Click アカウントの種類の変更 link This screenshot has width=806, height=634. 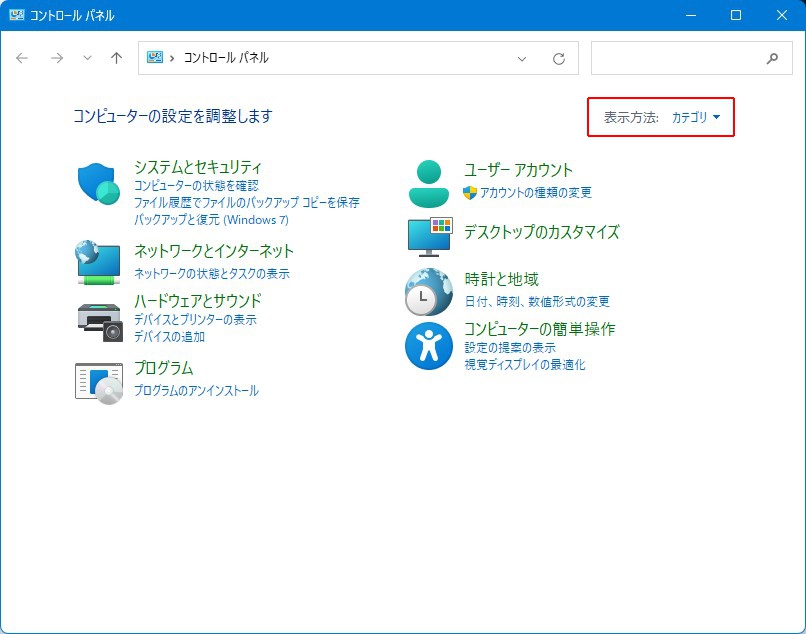click(535, 192)
